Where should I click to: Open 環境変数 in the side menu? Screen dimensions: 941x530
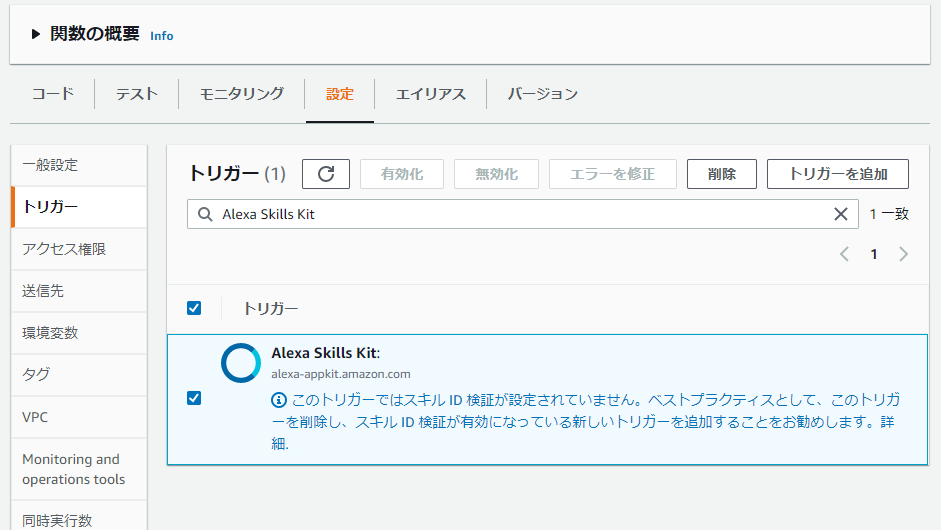pyautogui.click(x=79, y=333)
